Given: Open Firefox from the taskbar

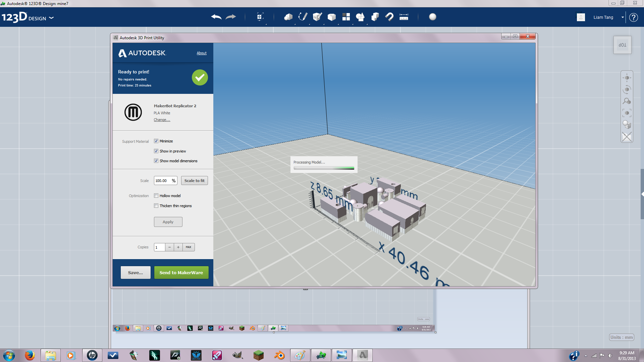Looking at the screenshot, I should click(x=30, y=355).
